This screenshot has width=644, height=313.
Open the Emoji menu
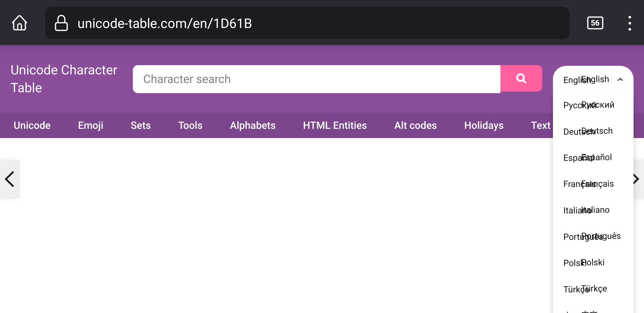pos(90,125)
